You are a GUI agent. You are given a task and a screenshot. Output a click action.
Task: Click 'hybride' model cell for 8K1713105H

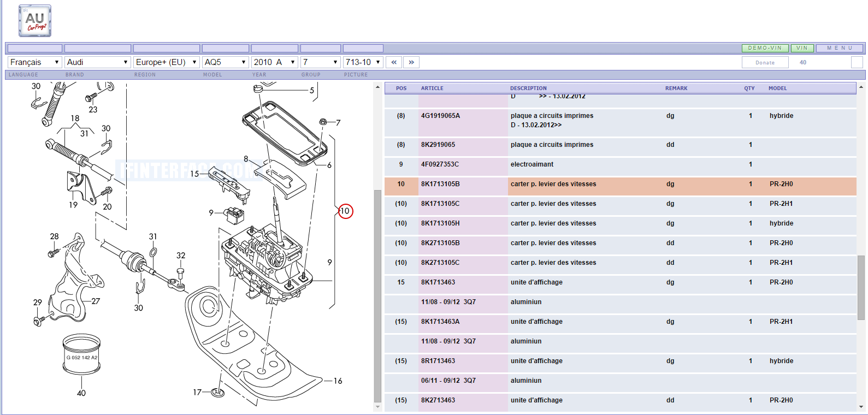[781, 223]
